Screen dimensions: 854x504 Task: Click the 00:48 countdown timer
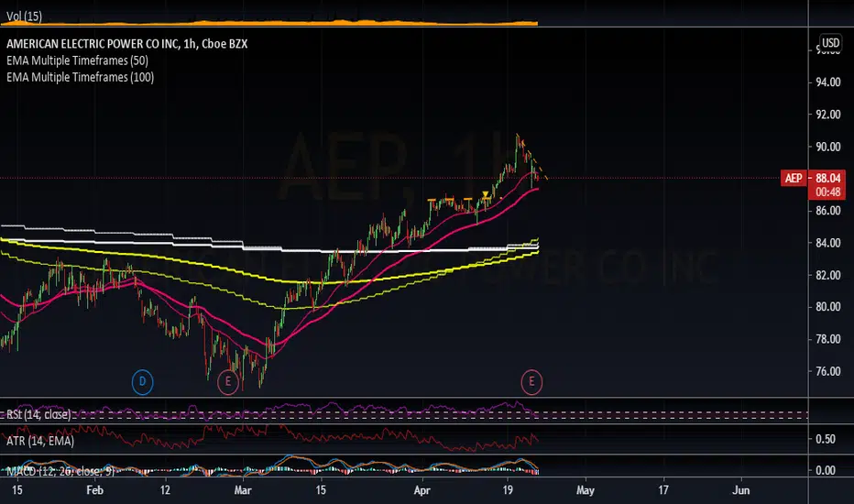[x=827, y=192]
